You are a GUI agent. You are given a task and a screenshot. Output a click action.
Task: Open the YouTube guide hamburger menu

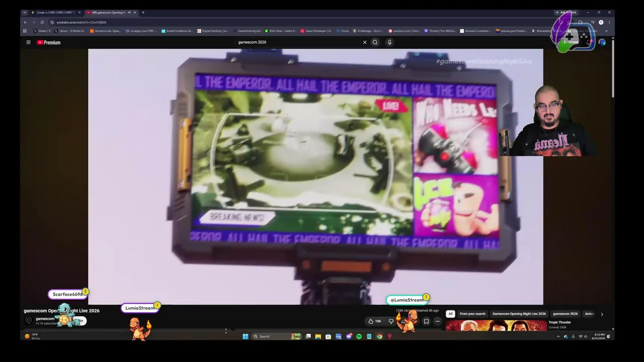(28, 42)
